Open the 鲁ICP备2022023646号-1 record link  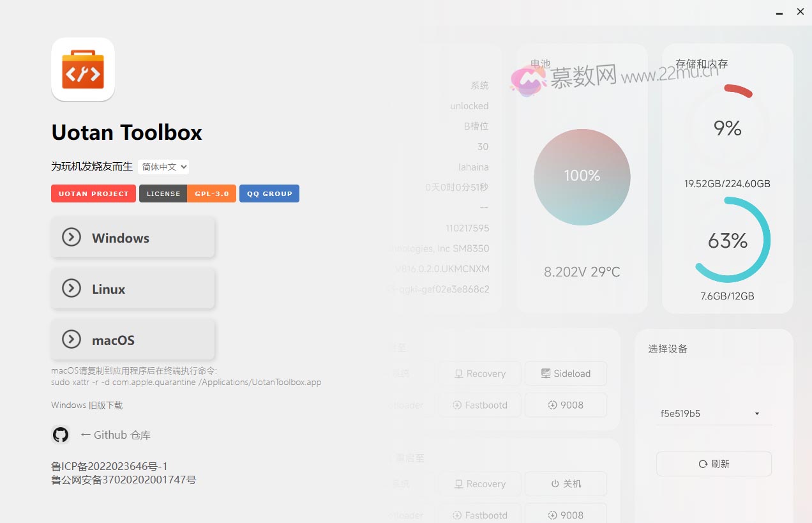pos(109,466)
